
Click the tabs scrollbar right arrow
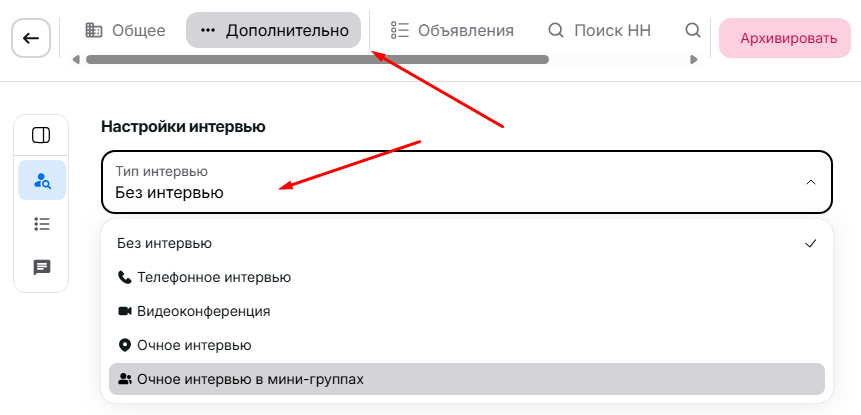pyautogui.click(x=693, y=60)
